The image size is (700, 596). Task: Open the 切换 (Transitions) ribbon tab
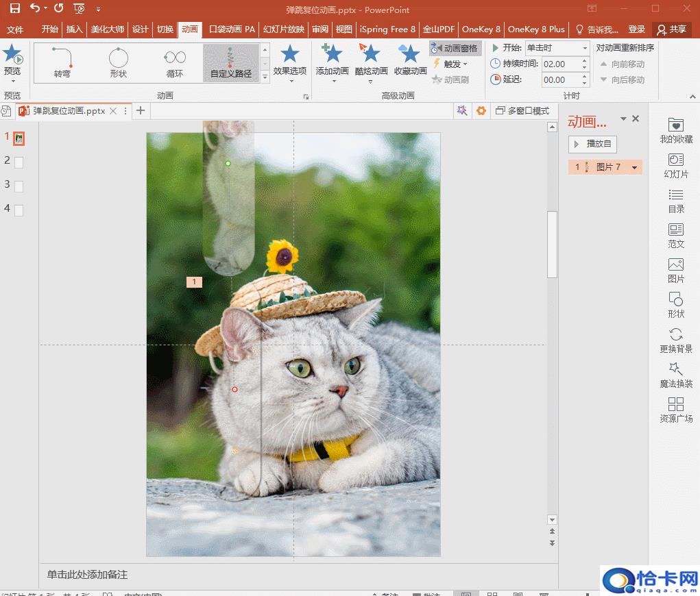tap(165, 29)
